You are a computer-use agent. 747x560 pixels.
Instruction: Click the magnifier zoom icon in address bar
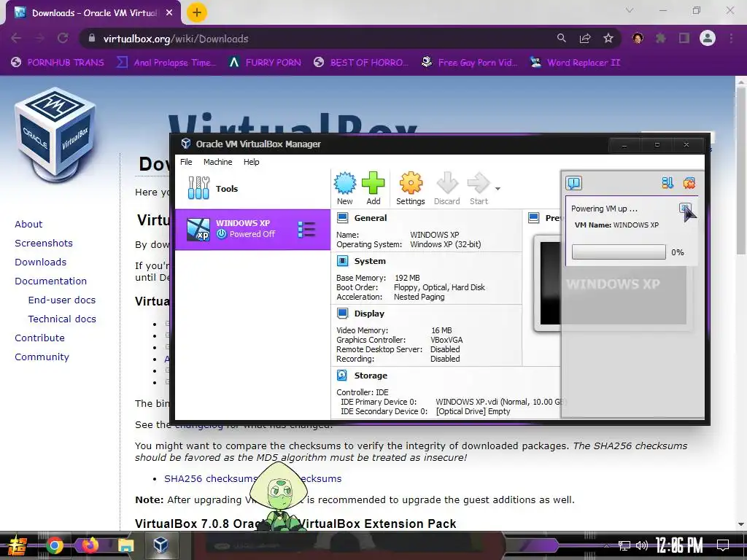(x=561, y=38)
